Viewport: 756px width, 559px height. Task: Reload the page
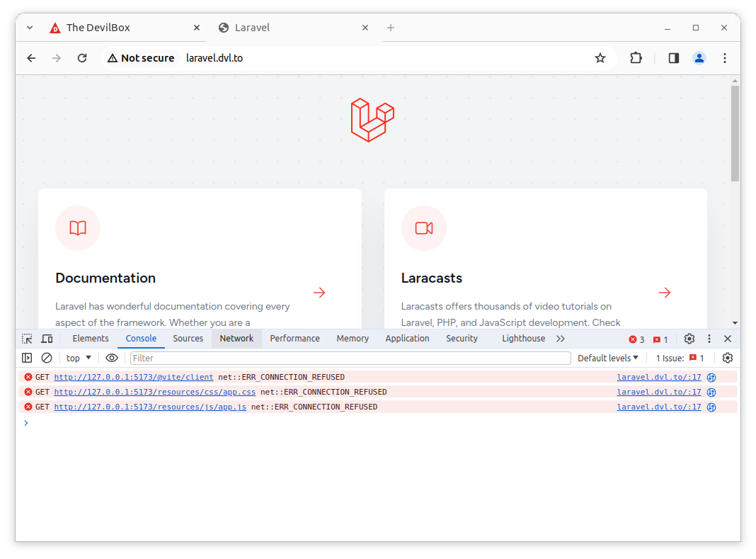(82, 58)
